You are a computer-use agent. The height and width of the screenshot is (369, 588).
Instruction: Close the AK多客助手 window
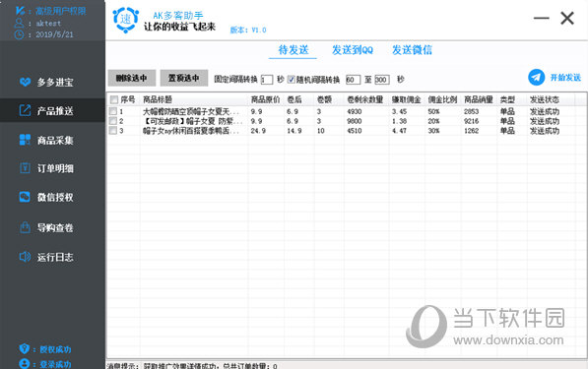coord(567,18)
